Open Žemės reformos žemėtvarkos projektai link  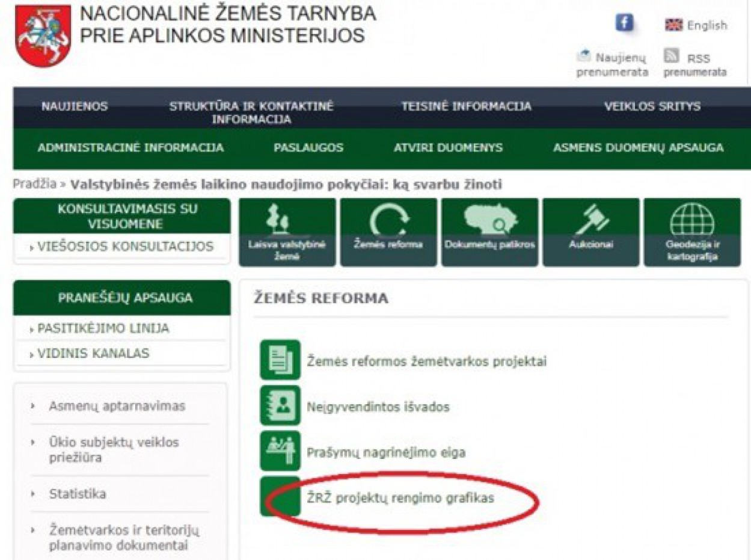point(426,361)
